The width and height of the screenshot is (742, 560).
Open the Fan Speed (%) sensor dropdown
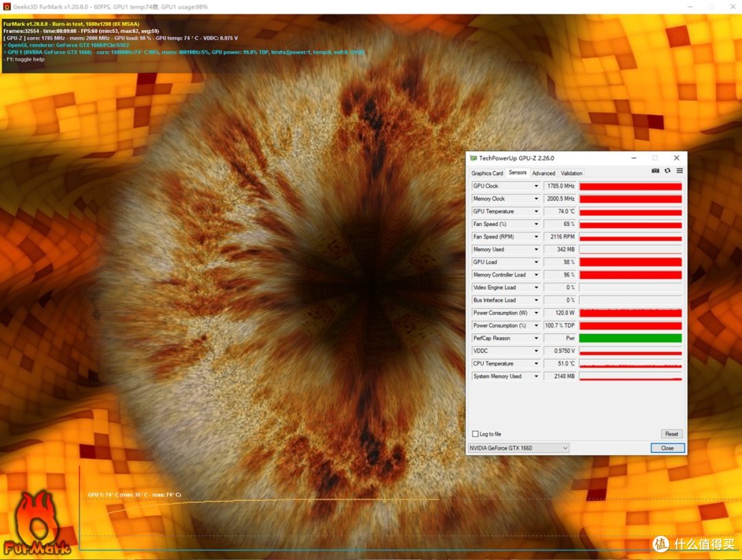click(536, 225)
